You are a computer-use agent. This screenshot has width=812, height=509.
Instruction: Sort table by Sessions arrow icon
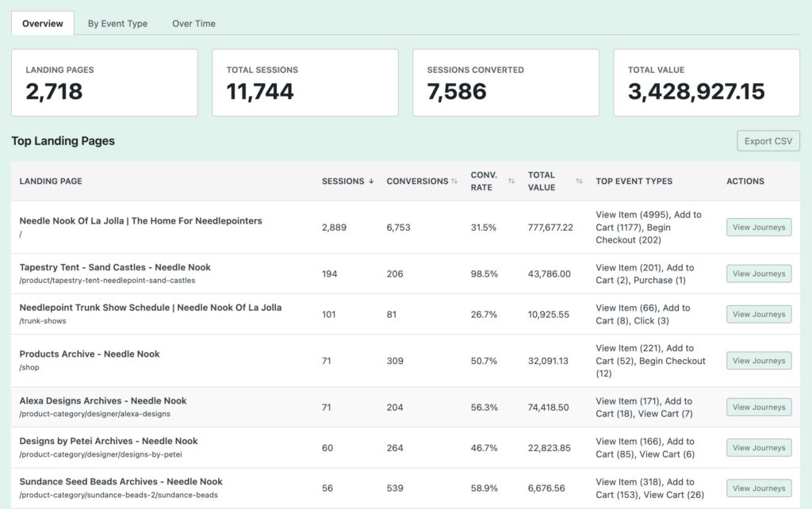(371, 182)
